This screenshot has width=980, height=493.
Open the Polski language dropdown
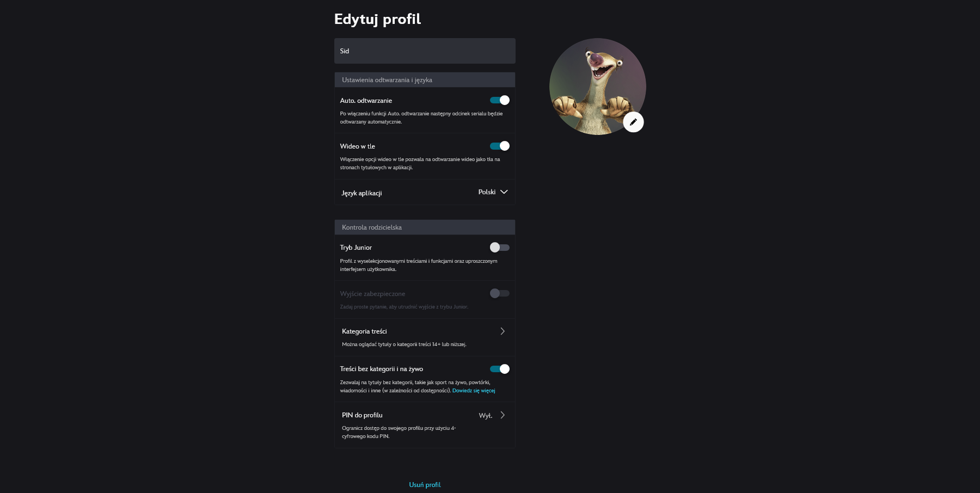click(x=493, y=192)
